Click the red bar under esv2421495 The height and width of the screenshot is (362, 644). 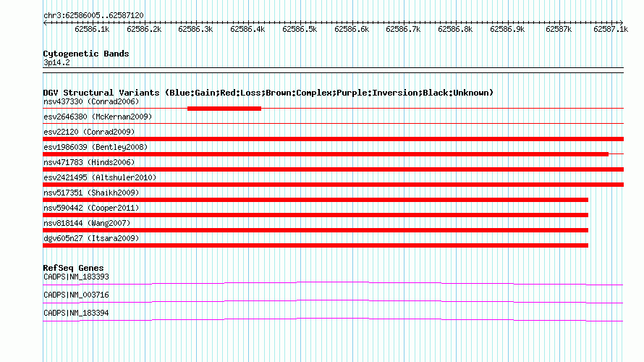(x=333, y=185)
